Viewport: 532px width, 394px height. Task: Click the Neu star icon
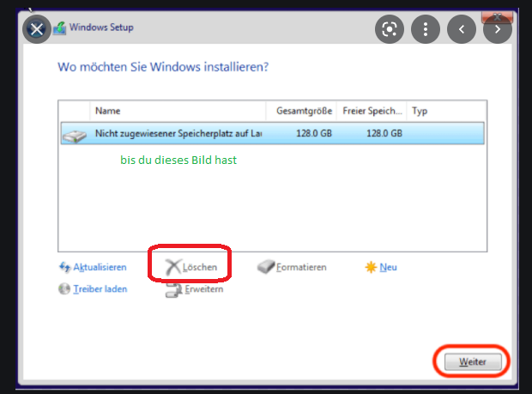pyautogui.click(x=371, y=267)
